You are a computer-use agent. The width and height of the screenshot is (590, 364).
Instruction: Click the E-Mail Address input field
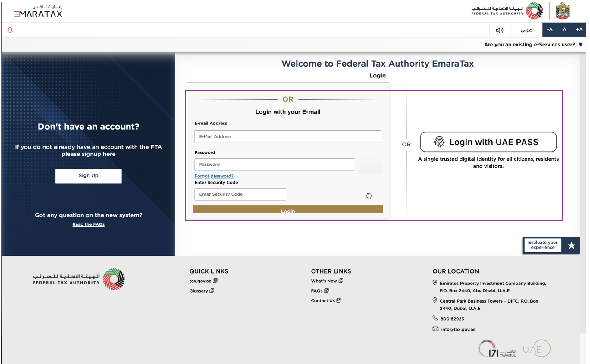click(287, 137)
